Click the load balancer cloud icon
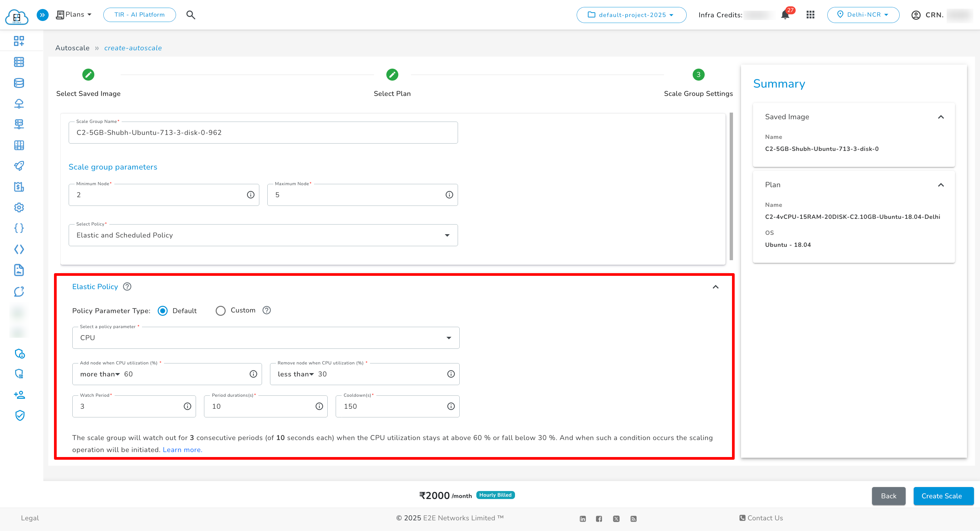The image size is (980, 531). pos(19,103)
